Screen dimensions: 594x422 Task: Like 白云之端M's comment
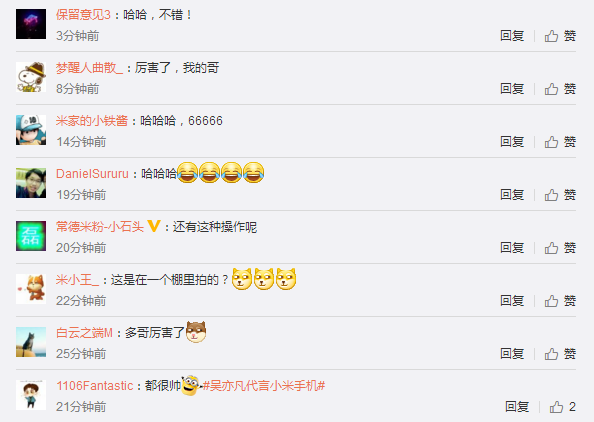pos(560,354)
